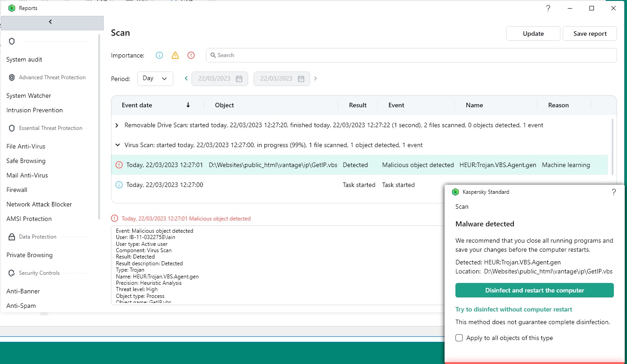Click the warning importance filter icon
Image resolution: width=627 pixels, height=364 pixels.
click(175, 55)
